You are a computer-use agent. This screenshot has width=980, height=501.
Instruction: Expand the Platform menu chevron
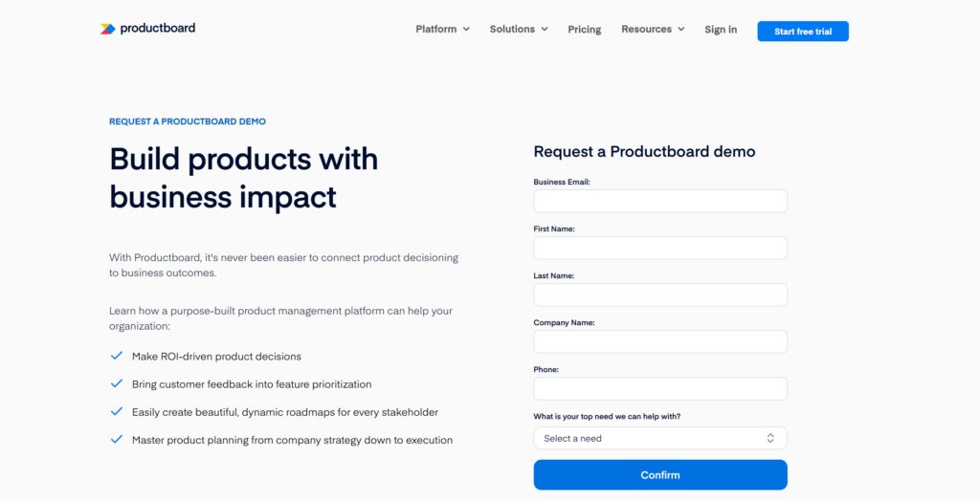pos(466,30)
